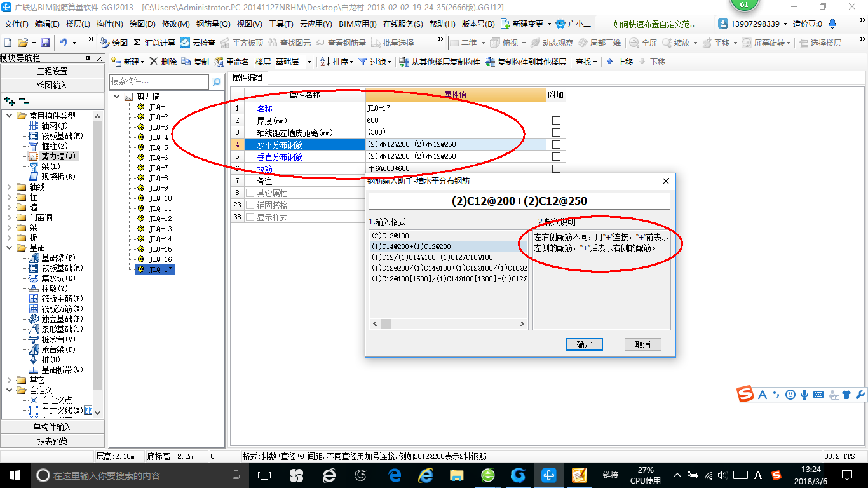Expand the 轴线 folder in navigation tree

9,187
